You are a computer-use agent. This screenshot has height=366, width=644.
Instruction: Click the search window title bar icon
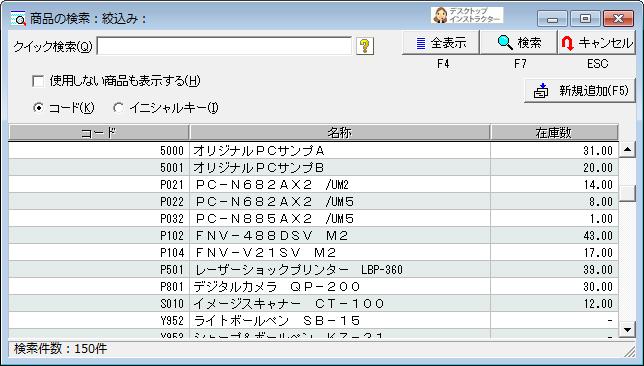click(x=18, y=19)
